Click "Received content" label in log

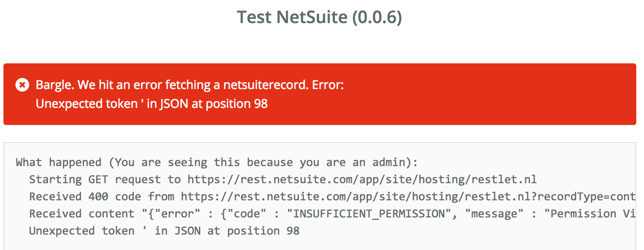coord(81,214)
